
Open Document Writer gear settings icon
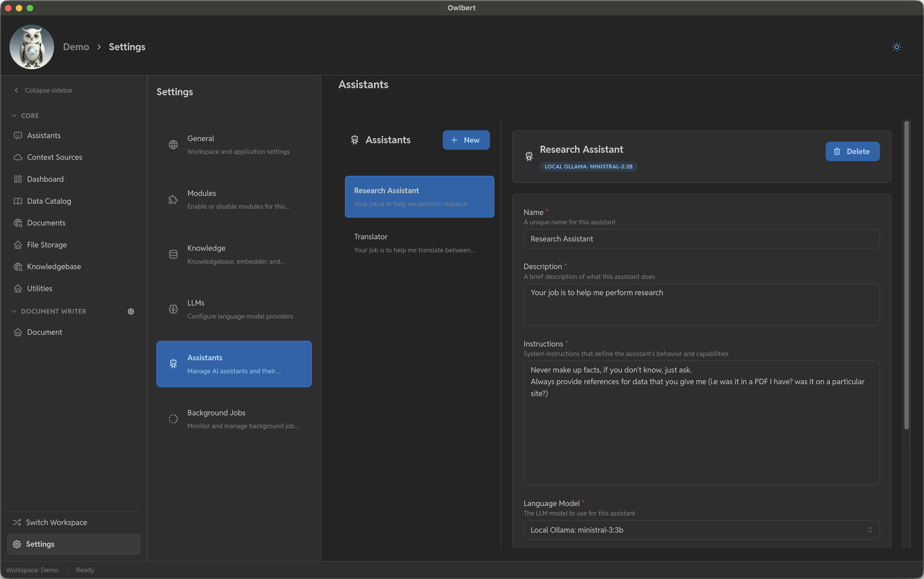(x=131, y=311)
